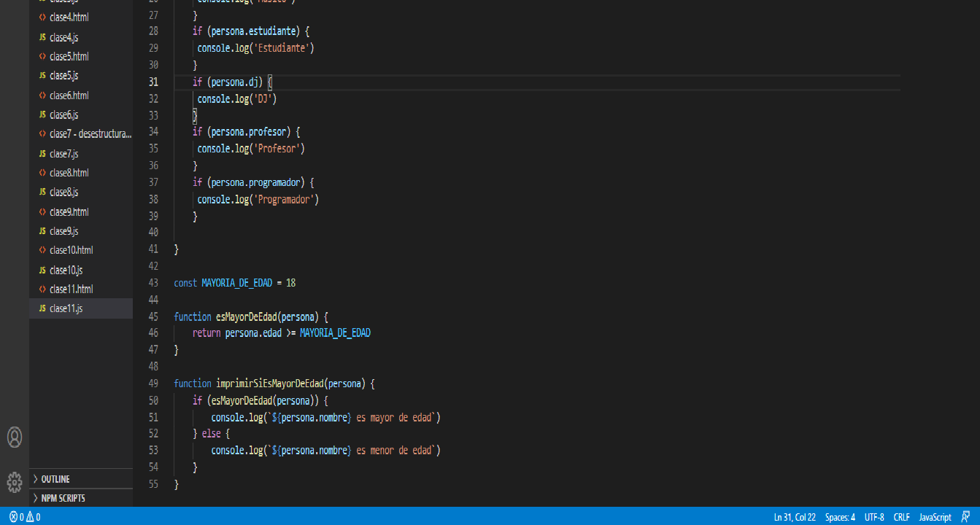Viewport: 980px width, 525px height.
Task: Click the function esMayorDeEdad(persona) line
Action: (x=251, y=316)
